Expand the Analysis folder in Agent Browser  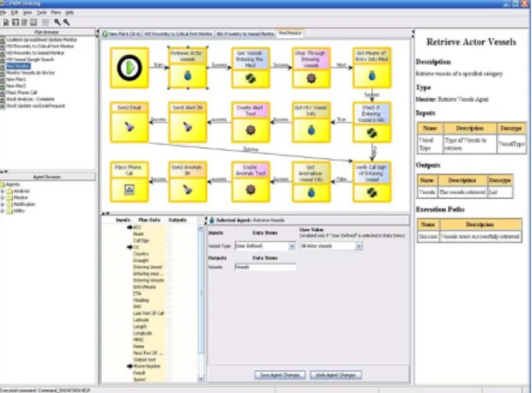click(2, 191)
